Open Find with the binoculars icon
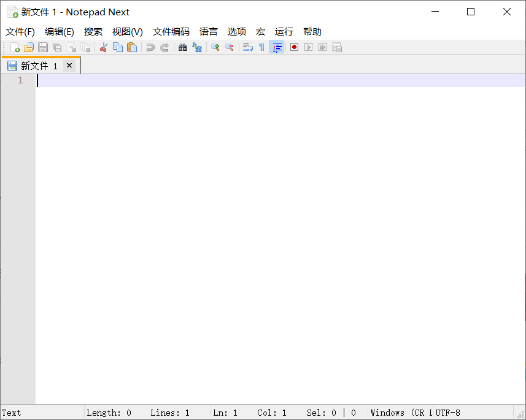The width and height of the screenshot is (526, 420). (182, 47)
